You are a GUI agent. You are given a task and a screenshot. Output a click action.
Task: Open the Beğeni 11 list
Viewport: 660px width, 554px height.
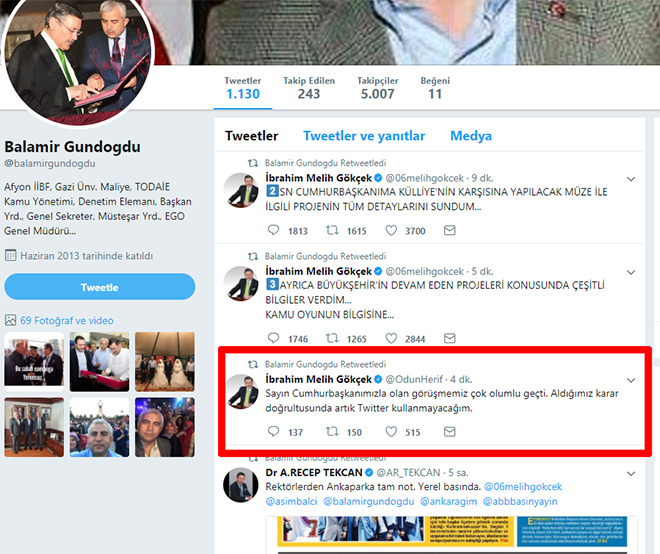pos(435,88)
